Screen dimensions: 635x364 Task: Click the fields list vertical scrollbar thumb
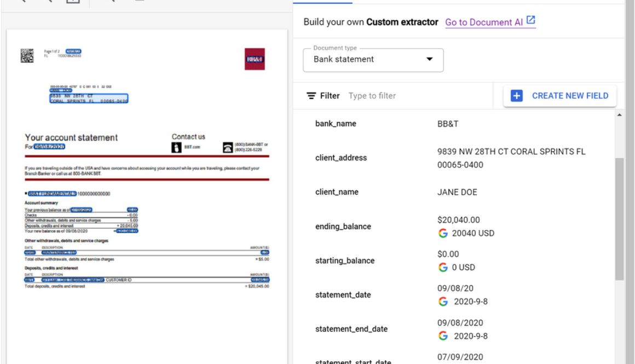pos(619,218)
